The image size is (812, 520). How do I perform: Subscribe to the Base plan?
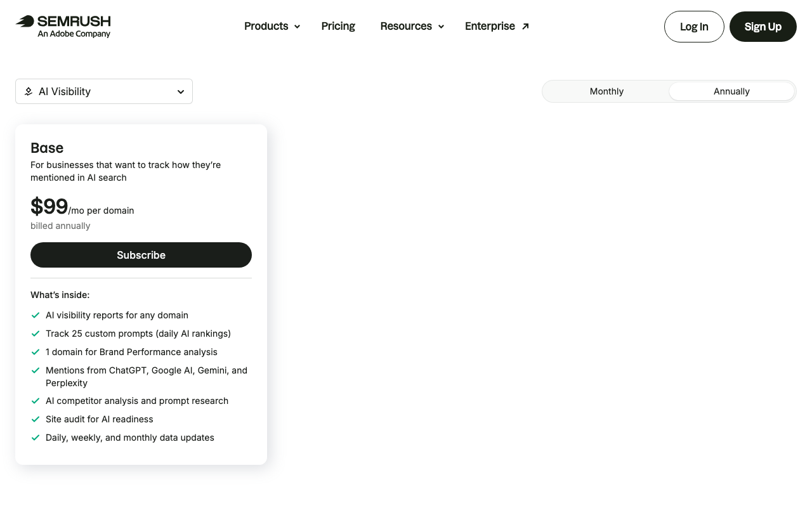pos(141,255)
